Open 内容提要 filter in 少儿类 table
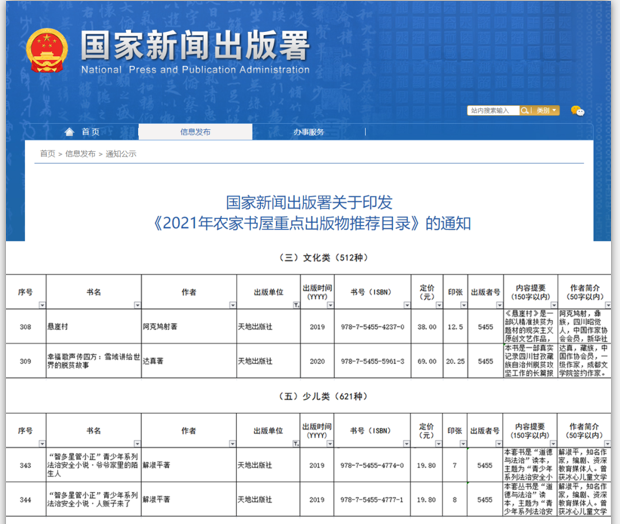The width and height of the screenshot is (620, 524). click(553, 444)
